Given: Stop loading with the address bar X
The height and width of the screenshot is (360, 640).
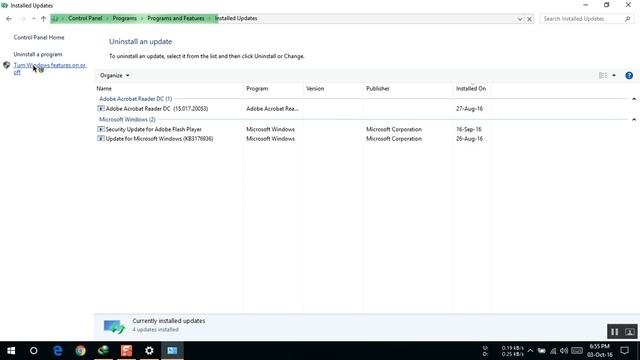Looking at the screenshot, I should (x=529, y=19).
